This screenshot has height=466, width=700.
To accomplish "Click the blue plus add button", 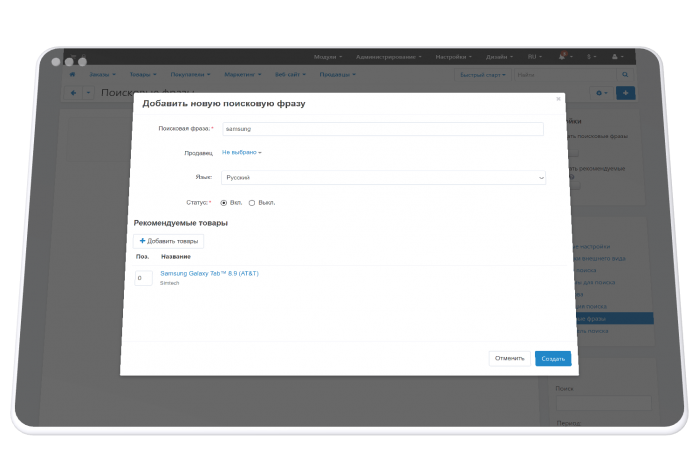I will point(625,93).
